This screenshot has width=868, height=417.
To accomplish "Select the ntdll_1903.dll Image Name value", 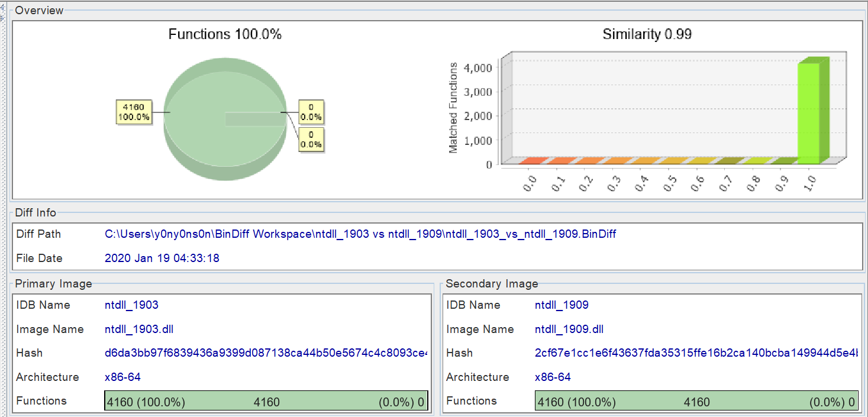I will pos(139,329).
